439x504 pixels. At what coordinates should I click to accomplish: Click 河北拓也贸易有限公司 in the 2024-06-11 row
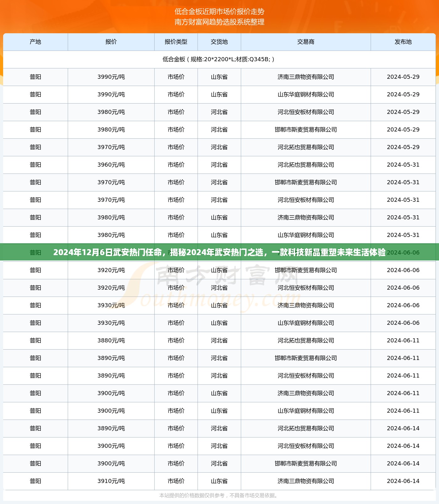click(x=306, y=340)
